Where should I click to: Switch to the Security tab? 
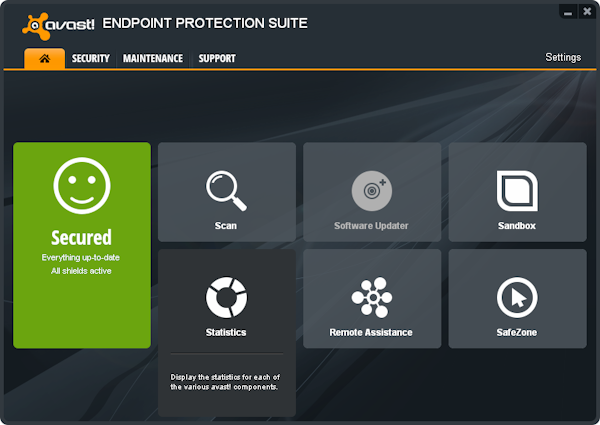[90, 58]
